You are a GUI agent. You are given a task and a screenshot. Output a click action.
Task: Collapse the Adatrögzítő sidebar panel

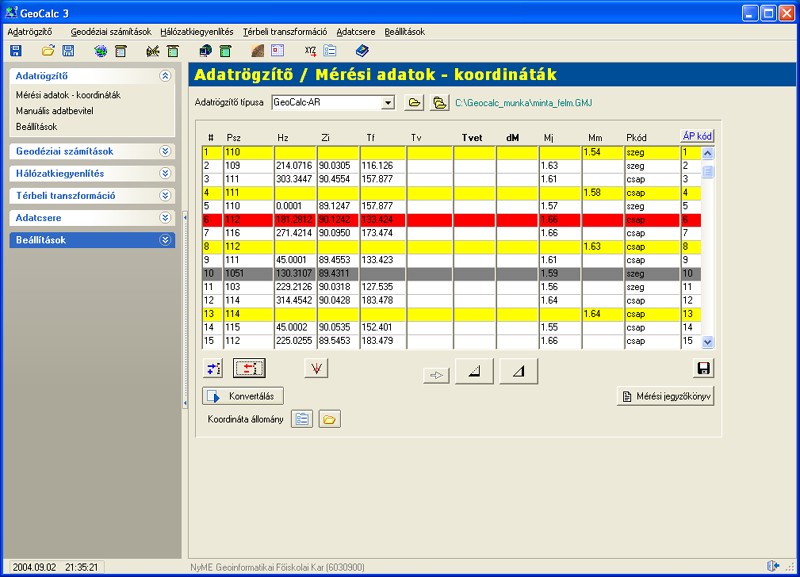(164, 76)
